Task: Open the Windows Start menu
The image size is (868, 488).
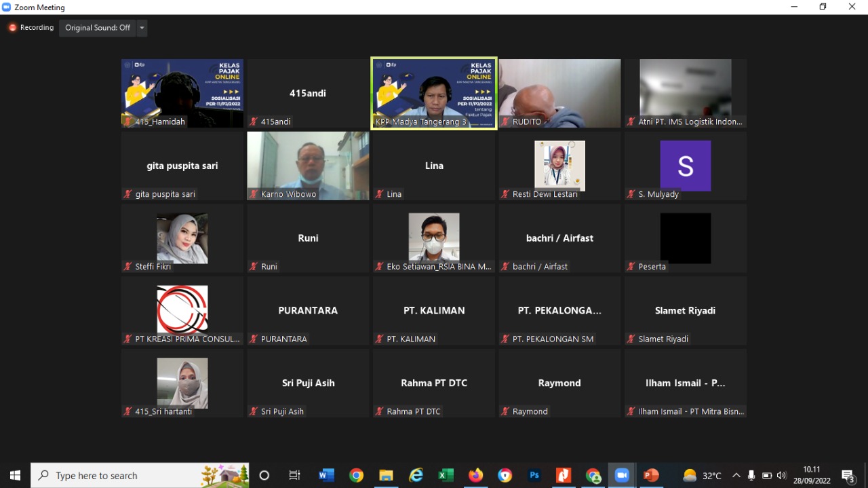Action: (15, 475)
